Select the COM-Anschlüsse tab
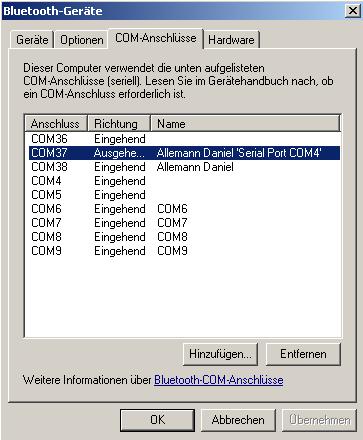 156,38
